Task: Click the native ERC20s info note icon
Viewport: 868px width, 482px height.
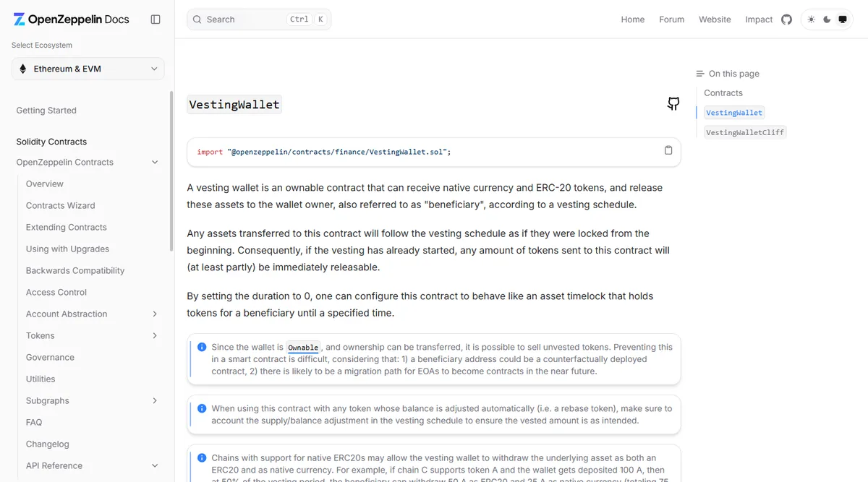Action: coord(202,457)
